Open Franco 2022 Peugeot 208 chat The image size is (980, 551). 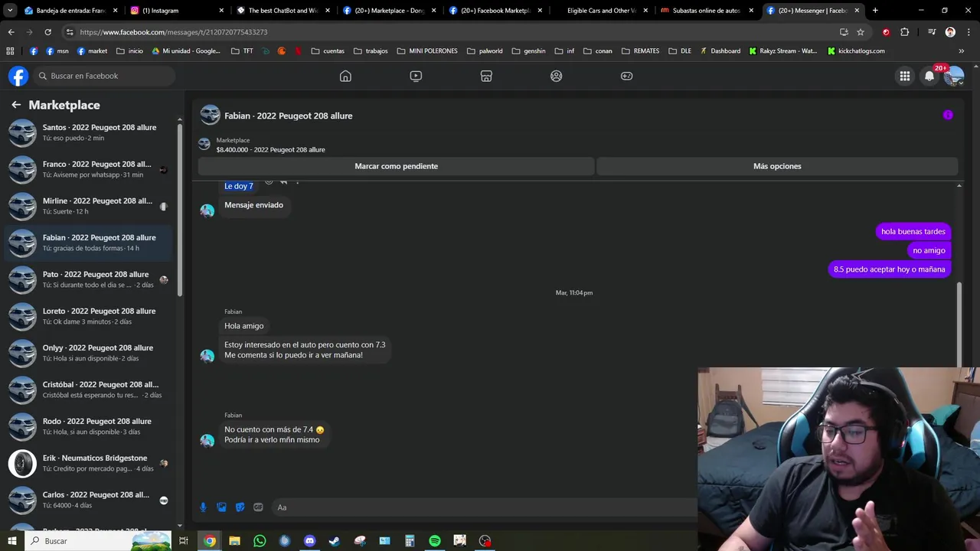click(x=90, y=169)
